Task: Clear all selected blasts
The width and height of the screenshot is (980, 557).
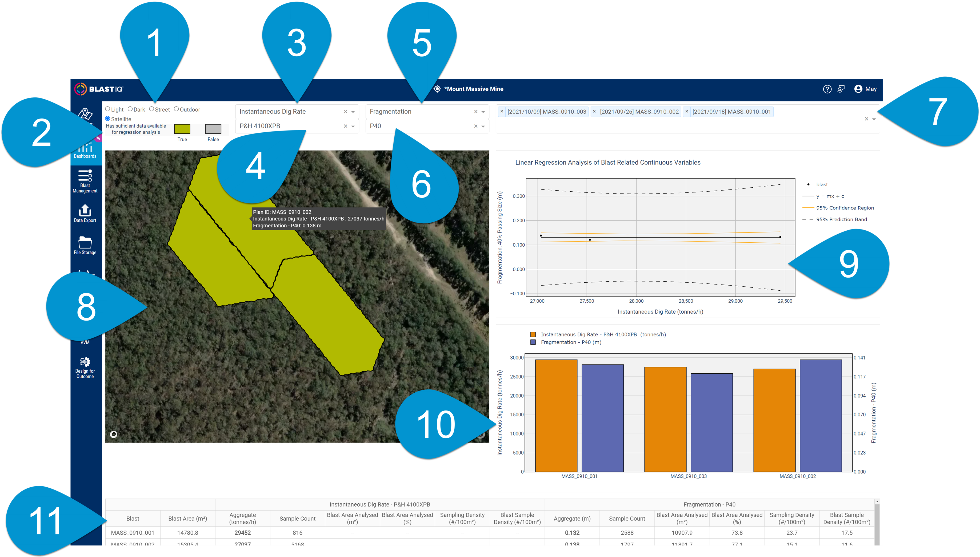Action: (866, 119)
